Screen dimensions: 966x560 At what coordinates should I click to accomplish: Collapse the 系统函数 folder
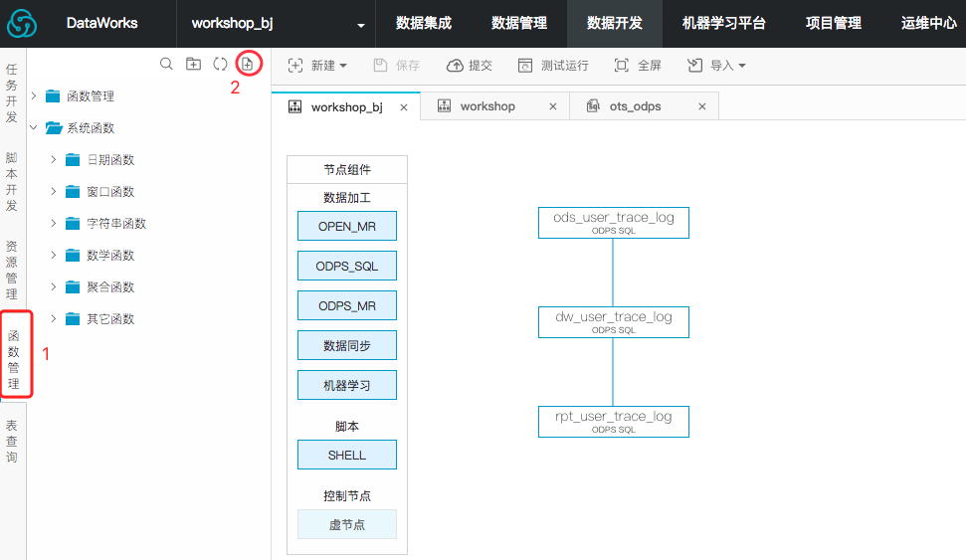pyautogui.click(x=34, y=128)
